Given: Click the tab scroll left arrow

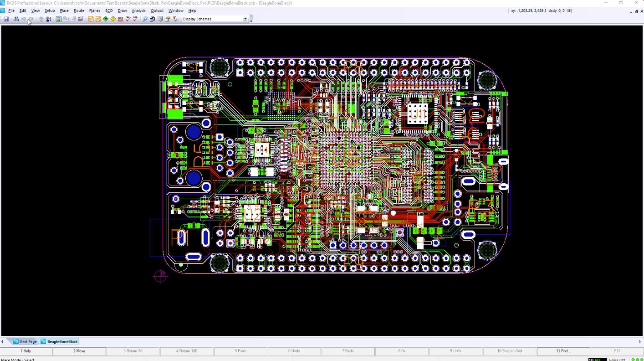Looking at the screenshot, I should tap(2, 341).
